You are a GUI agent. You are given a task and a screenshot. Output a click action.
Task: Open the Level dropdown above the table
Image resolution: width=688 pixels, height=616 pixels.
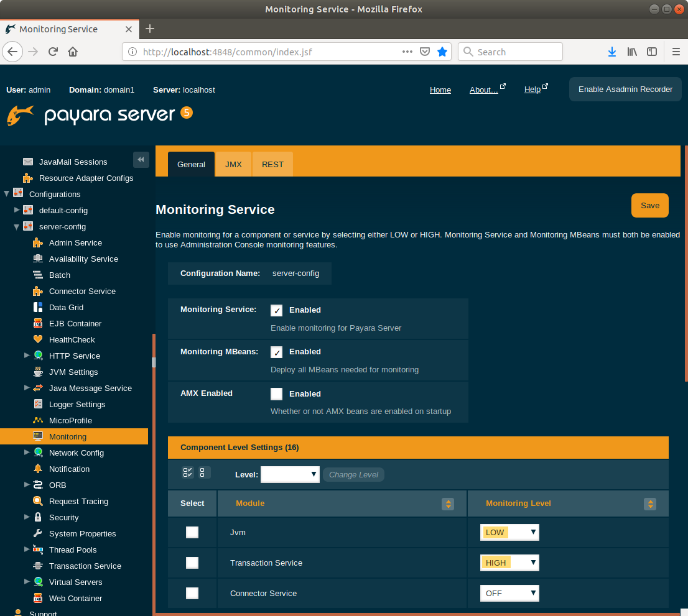pos(290,475)
